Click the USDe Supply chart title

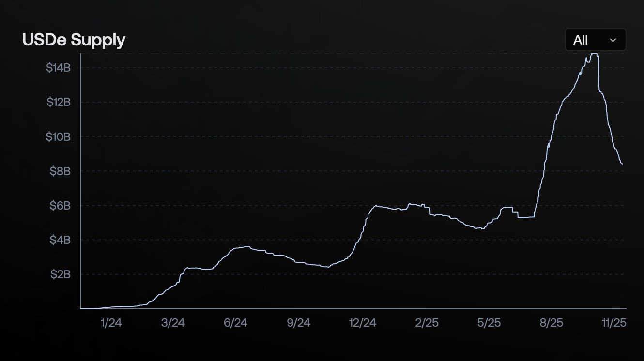(73, 40)
